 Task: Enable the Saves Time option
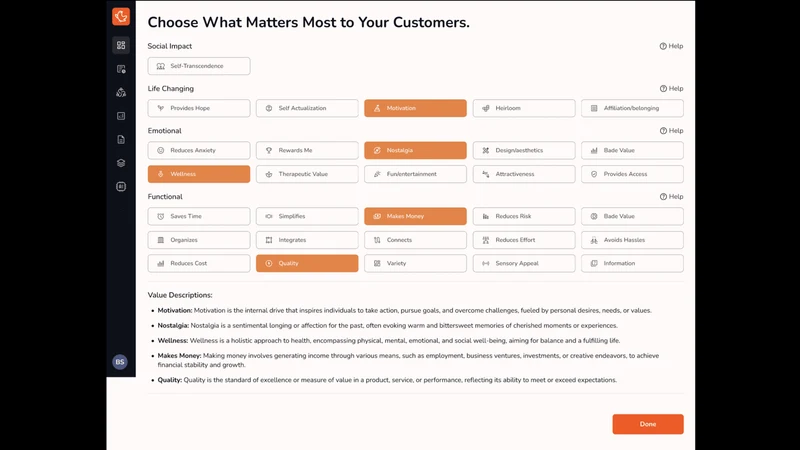click(x=199, y=216)
